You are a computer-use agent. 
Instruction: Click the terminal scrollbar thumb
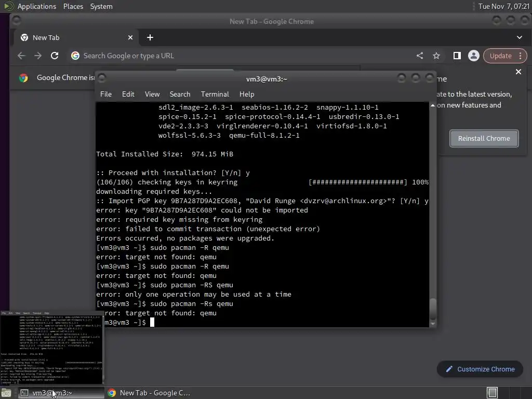point(433,309)
